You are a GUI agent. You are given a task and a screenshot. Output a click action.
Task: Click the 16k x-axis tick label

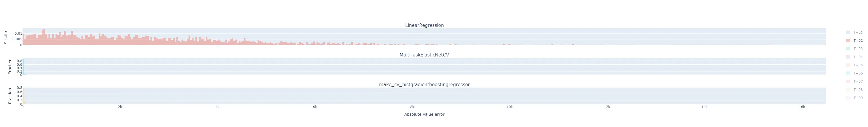point(801,107)
